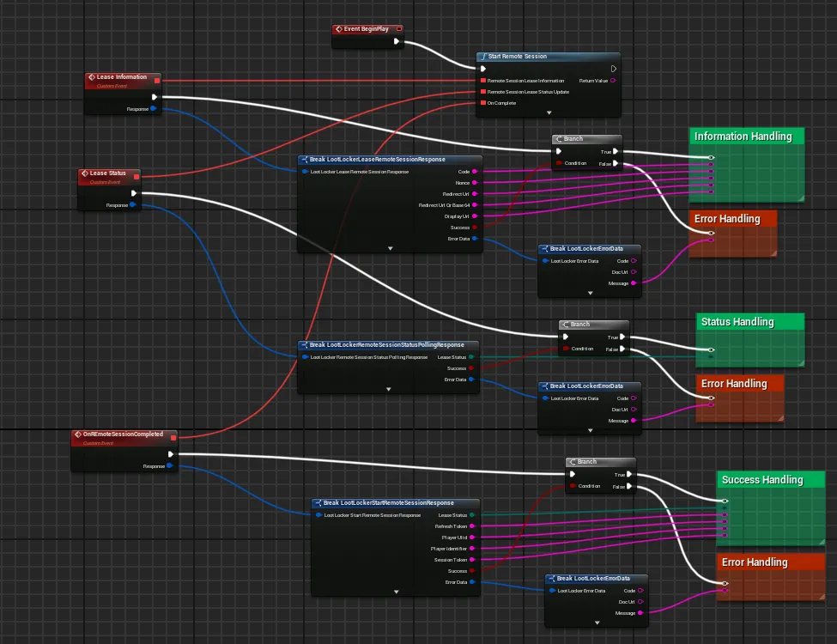Click the Event BeginPlay node title

(x=366, y=29)
